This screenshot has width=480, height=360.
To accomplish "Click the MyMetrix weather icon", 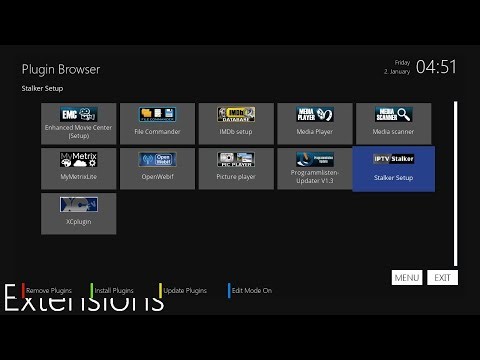I will click(x=79, y=159).
